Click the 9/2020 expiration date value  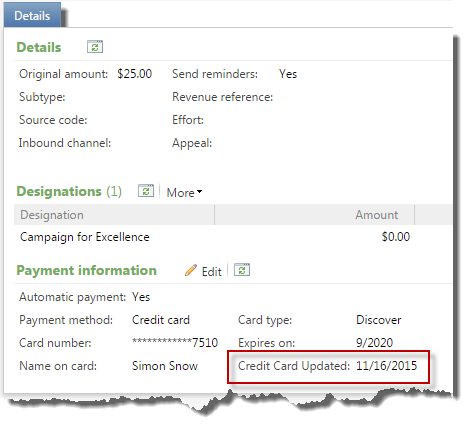pyautogui.click(x=374, y=342)
